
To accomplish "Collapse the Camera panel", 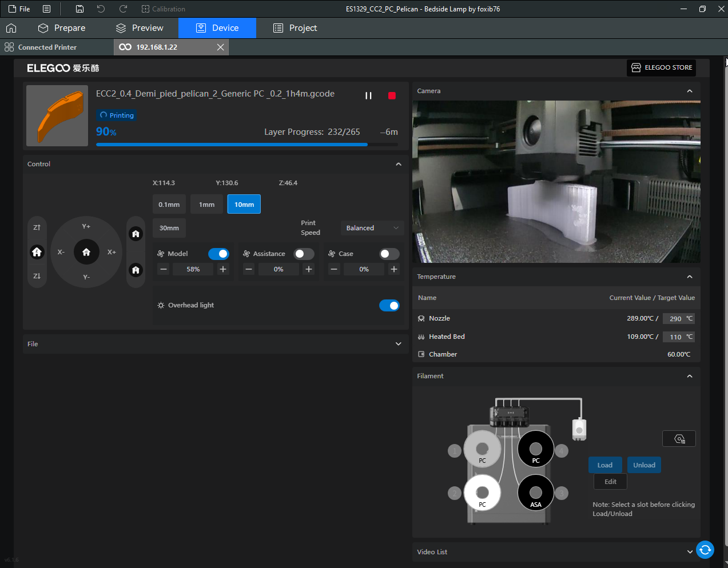I will pyautogui.click(x=689, y=91).
